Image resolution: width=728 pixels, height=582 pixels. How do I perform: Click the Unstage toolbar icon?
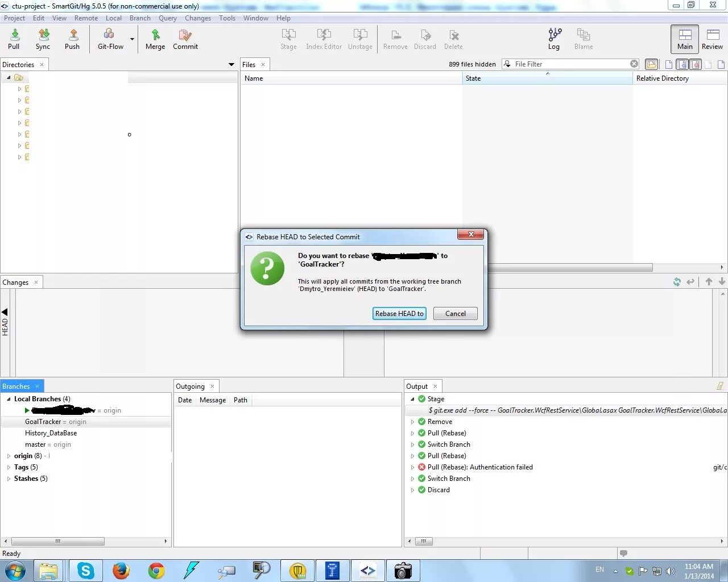click(x=360, y=39)
